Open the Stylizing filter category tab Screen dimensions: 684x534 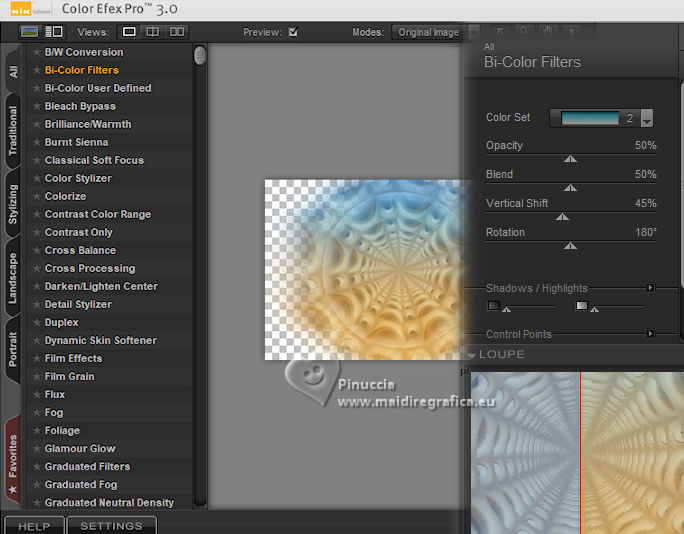tap(13, 204)
